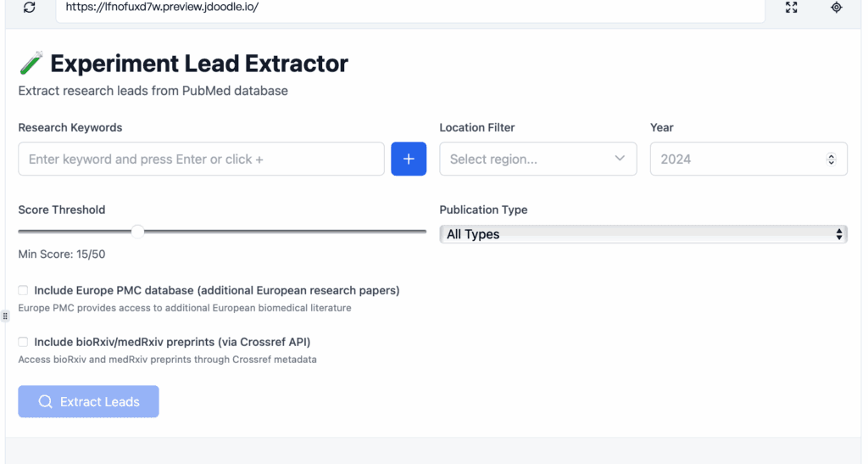Click the Experiment Lead Extractor heading
868x464 pixels.
[x=199, y=64]
